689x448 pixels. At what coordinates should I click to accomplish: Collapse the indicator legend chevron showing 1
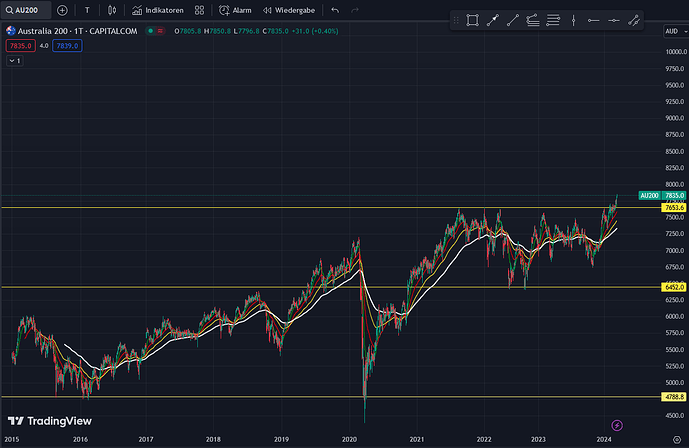pos(15,61)
